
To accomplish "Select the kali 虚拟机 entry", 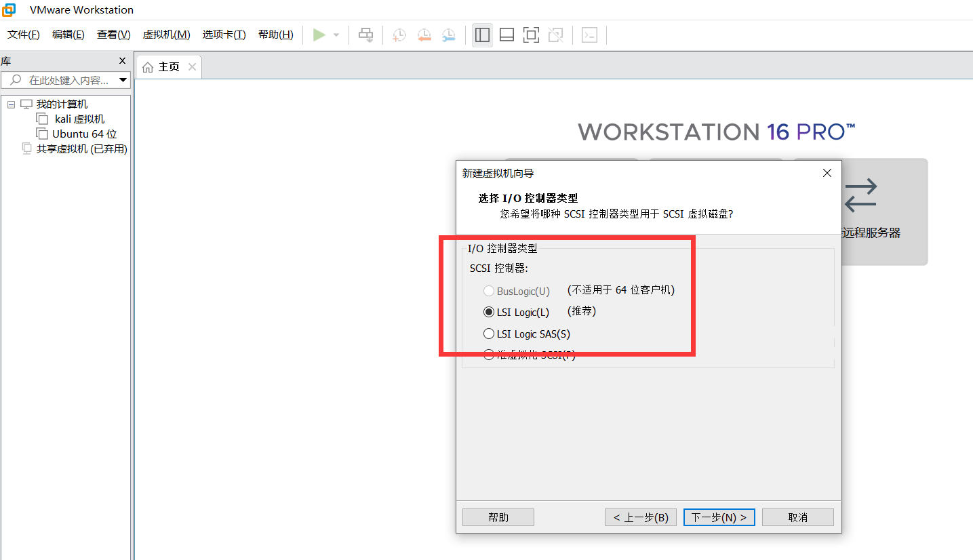I will (x=80, y=119).
